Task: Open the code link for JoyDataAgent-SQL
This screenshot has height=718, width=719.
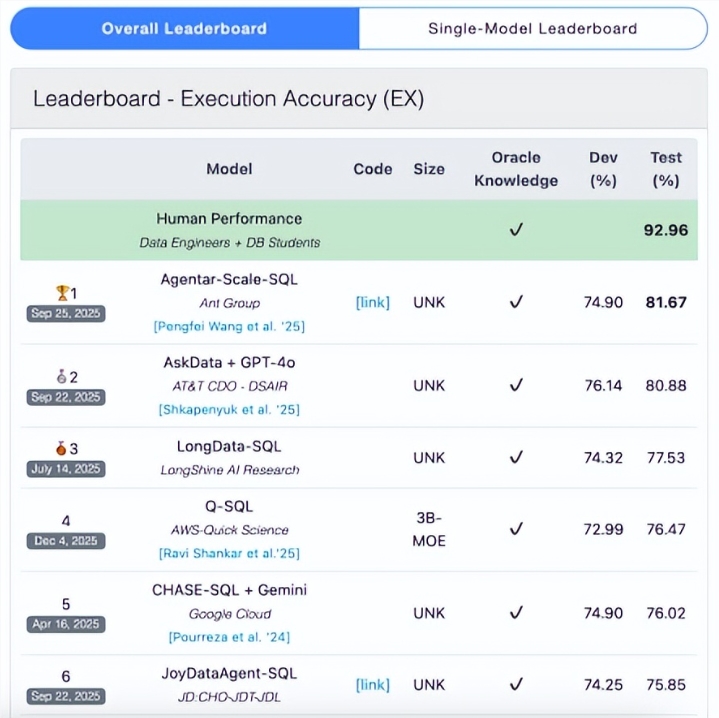Action: click(372, 684)
